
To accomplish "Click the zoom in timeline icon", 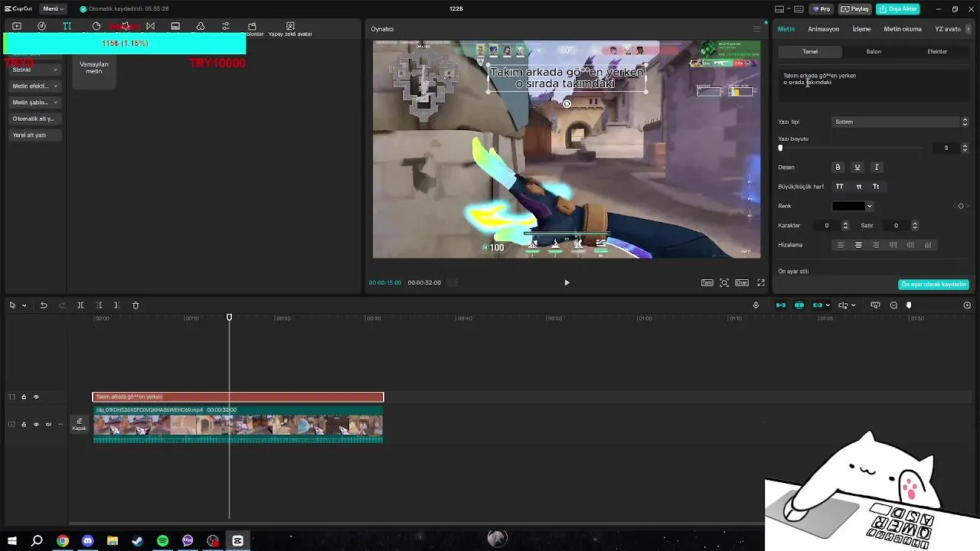I will tap(967, 305).
